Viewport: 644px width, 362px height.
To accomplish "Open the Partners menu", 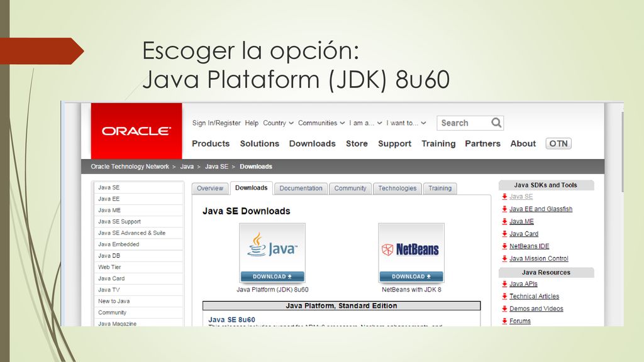I will [x=482, y=143].
